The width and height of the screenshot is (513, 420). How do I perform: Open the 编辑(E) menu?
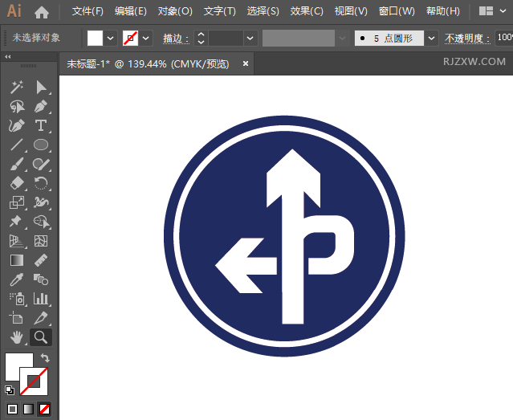(x=131, y=11)
